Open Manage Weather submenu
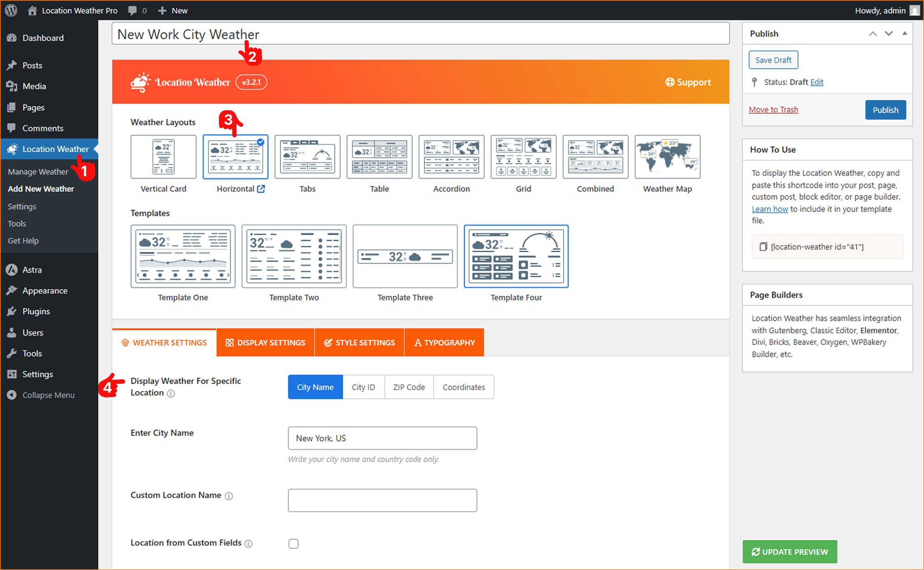Screen dimensions: 924x570 coord(38,172)
